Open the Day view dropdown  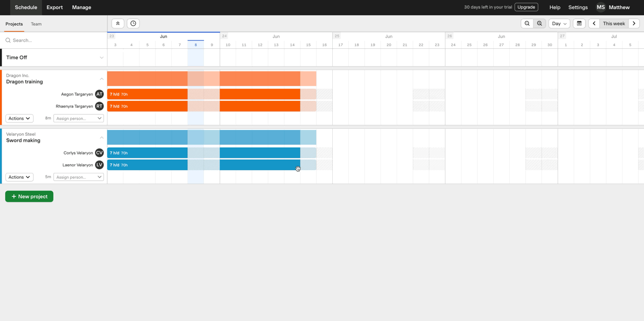point(559,24)
